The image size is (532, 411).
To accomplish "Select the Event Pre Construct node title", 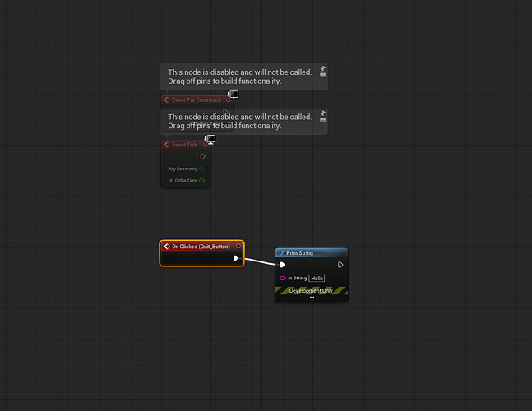I will click(196, 100).
